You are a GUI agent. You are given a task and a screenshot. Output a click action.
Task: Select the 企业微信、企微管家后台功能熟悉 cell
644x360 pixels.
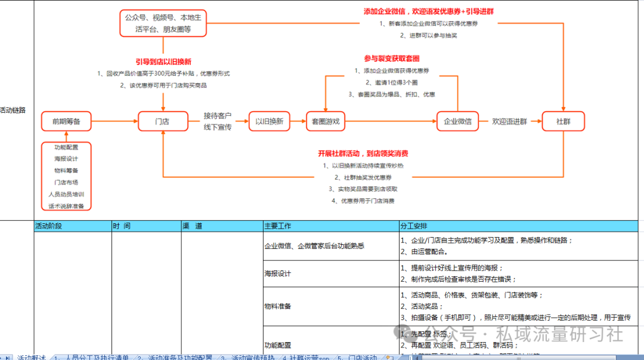331,246
